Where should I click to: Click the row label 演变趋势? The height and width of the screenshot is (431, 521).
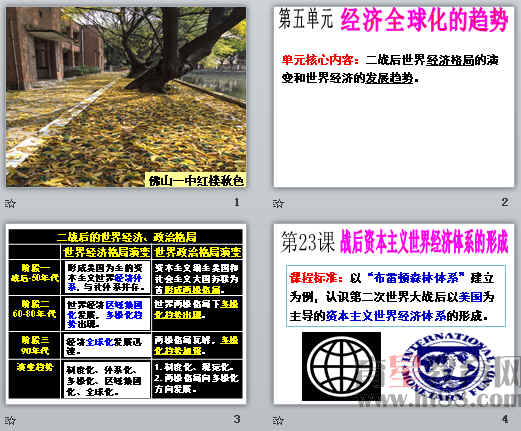35,367
